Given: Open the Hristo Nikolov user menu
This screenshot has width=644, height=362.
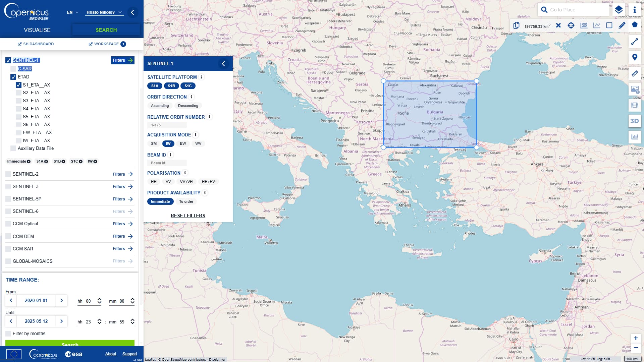Looking at the screenshot, I should (x=104, y=12).
